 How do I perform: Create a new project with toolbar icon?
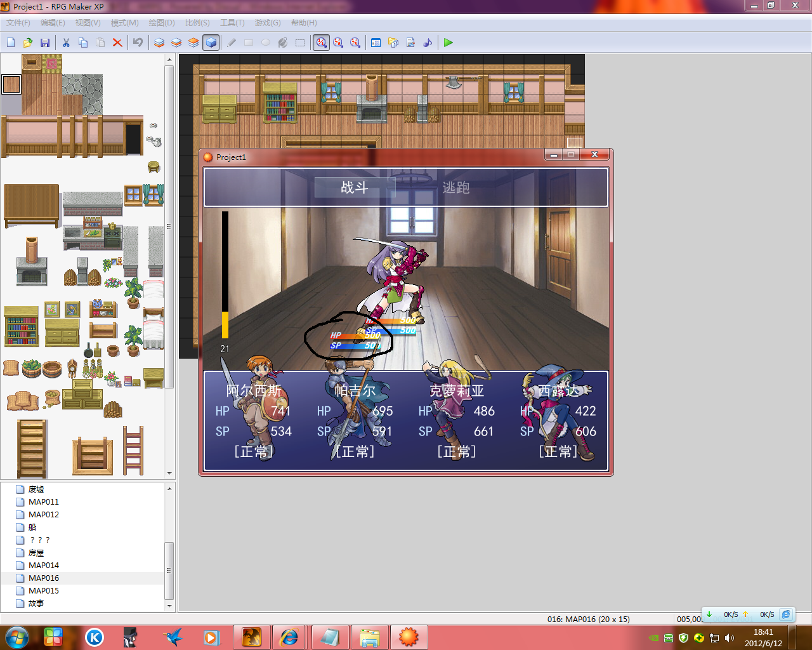(x=11, y=43)
